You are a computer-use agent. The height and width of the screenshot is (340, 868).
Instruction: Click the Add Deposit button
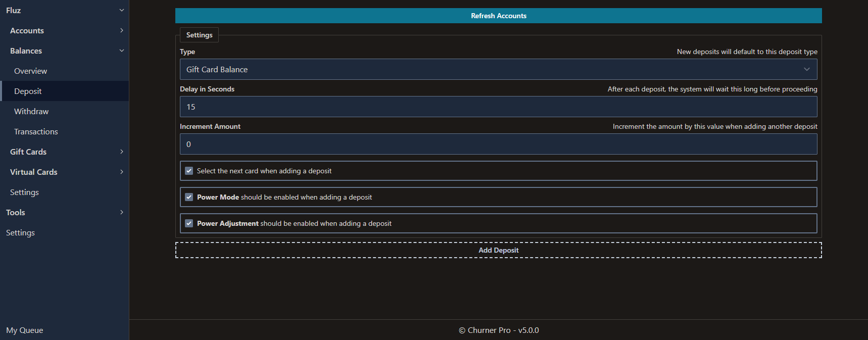(498, 250)
